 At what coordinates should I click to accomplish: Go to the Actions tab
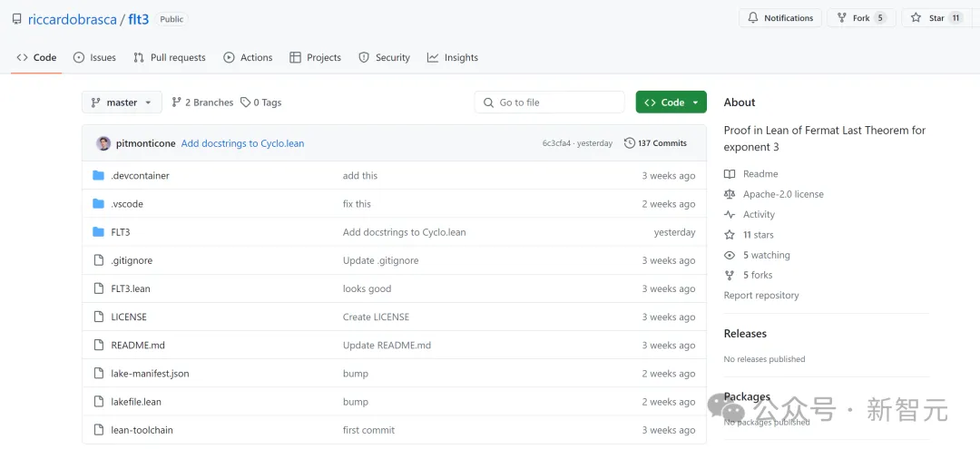pyautogui.click(x=248, y=57)
